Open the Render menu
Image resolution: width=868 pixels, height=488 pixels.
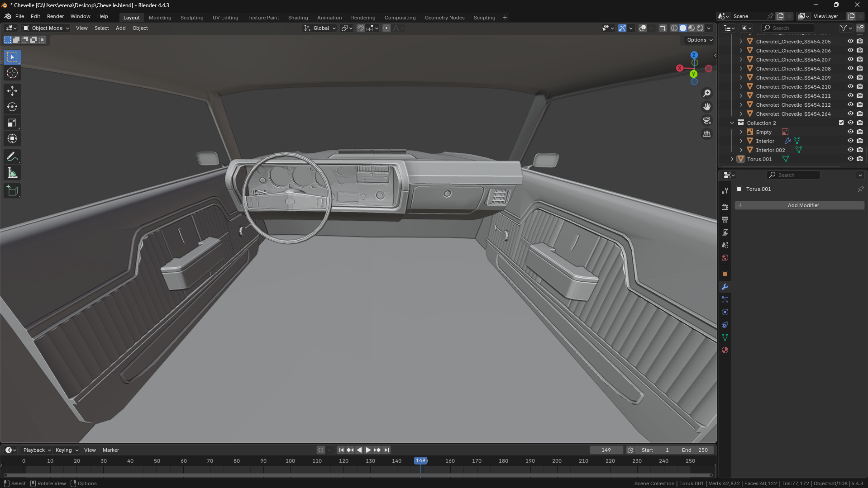pos(55,16)
